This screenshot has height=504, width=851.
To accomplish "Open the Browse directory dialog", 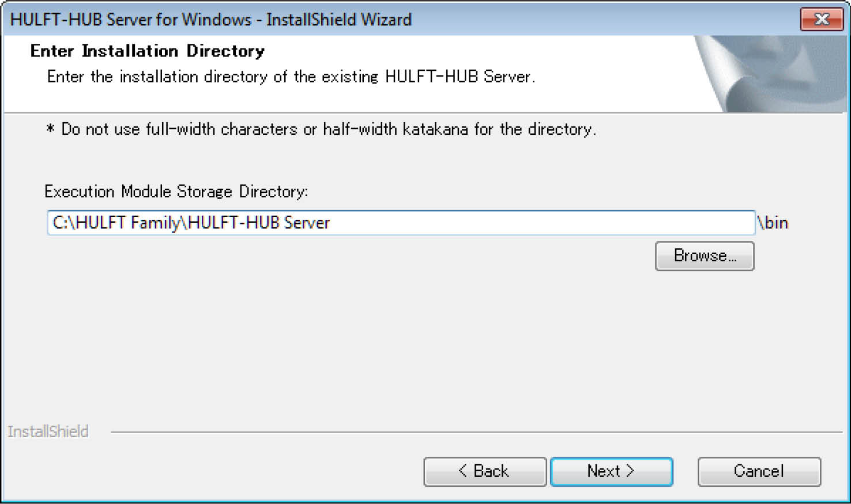I will pyautogui.click(x=704, y=256).
